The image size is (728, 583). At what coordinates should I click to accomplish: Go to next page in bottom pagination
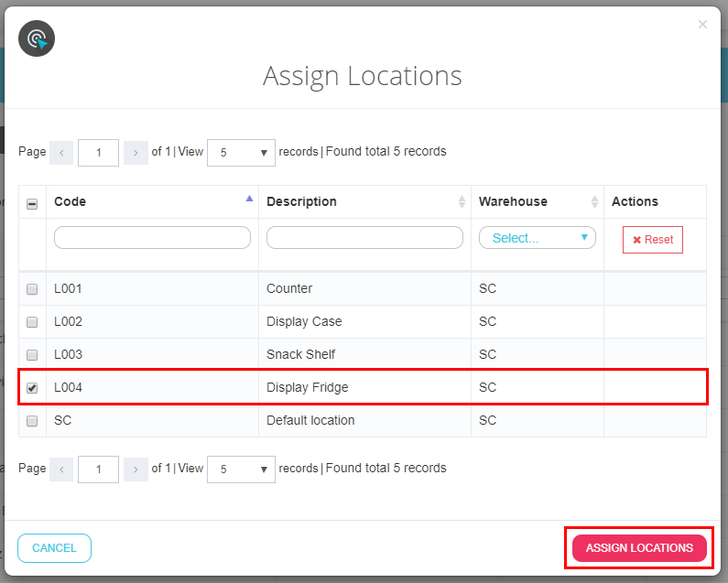point(136,469)
